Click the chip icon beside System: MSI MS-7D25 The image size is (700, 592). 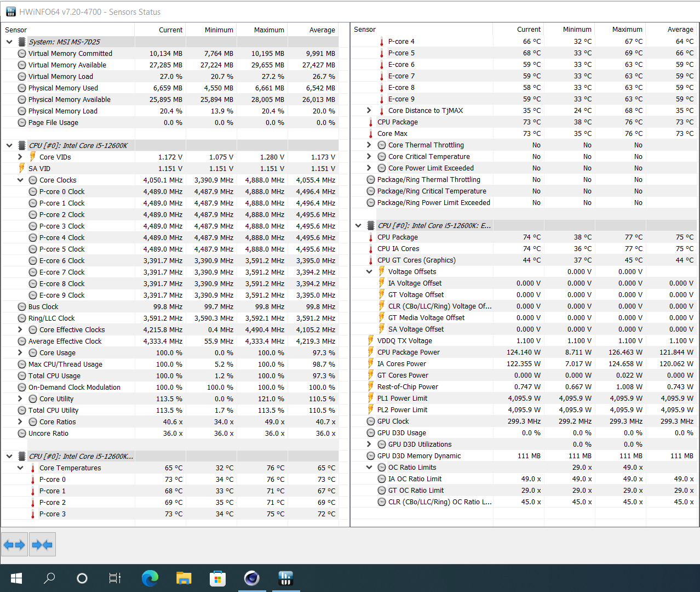pos(22,42)
